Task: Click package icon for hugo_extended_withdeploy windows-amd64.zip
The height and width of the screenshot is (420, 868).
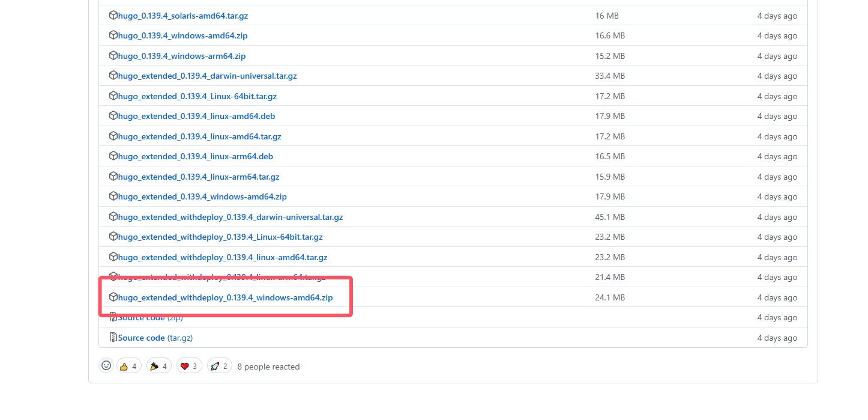Action: click(113, 297)
